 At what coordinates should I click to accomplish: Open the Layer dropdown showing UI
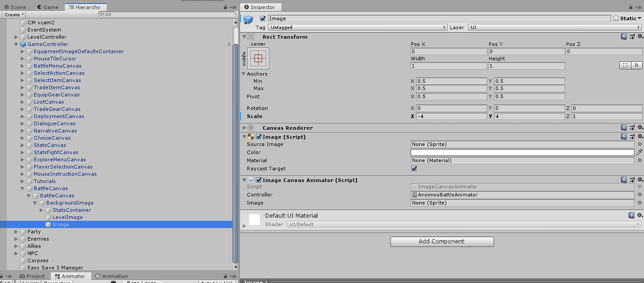(x=555, y=27)
